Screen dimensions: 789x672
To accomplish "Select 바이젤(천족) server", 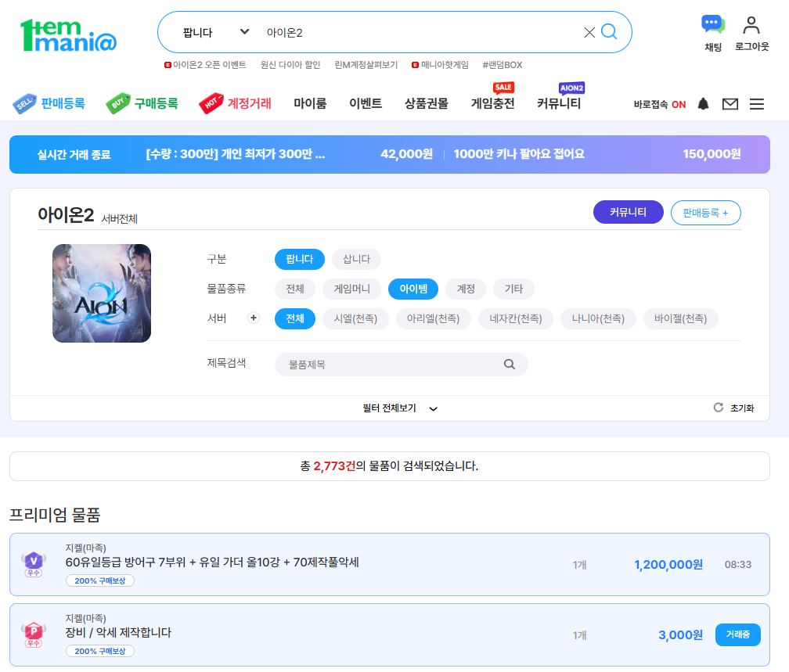I will (x=681, y=318).
